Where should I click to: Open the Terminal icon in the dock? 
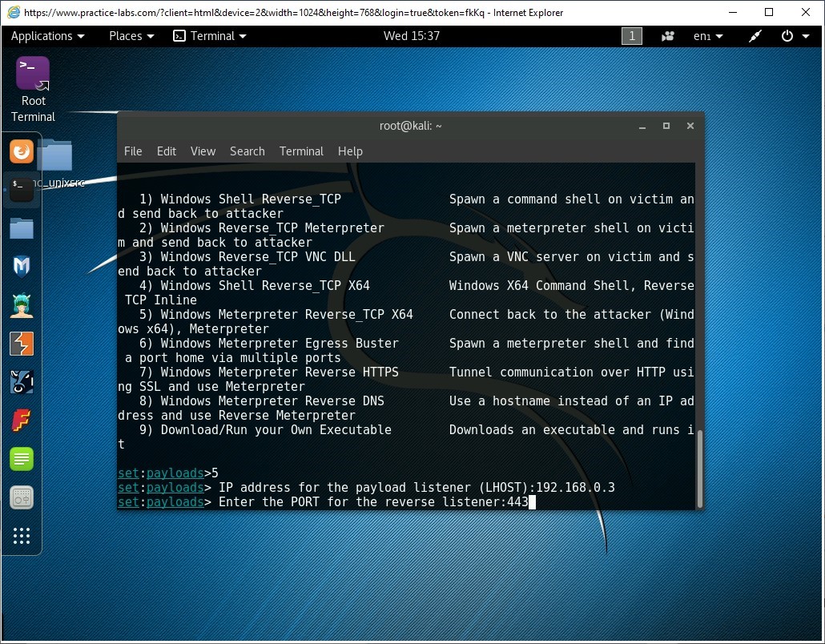(22, 189)
